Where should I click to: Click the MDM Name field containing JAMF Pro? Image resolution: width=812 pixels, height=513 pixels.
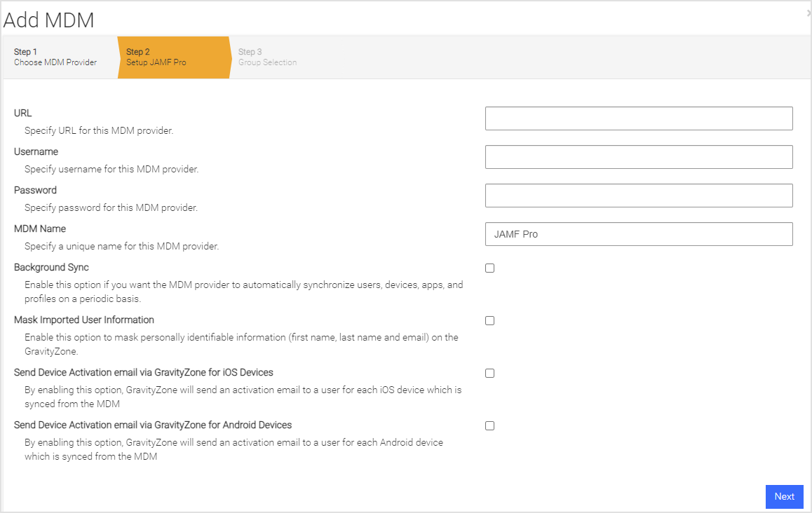(638, 233)
